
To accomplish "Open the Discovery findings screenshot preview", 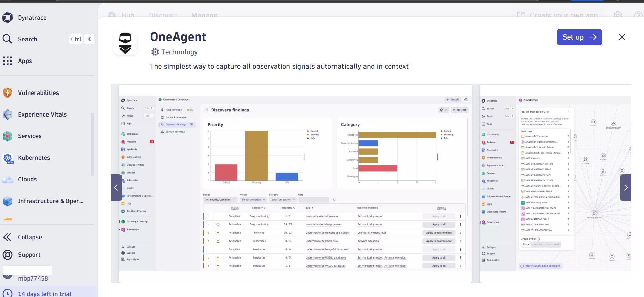I will tap(295, 183).
